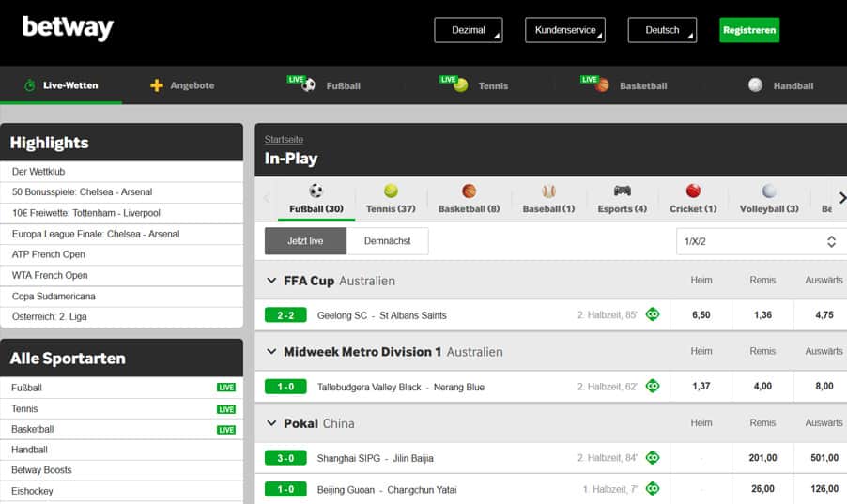Image resolution: width=847 pixels, height=504 pixels.
Task: Select the Cricket (1) ball icon
Action: pyautogui.click(x=693, y=191)
